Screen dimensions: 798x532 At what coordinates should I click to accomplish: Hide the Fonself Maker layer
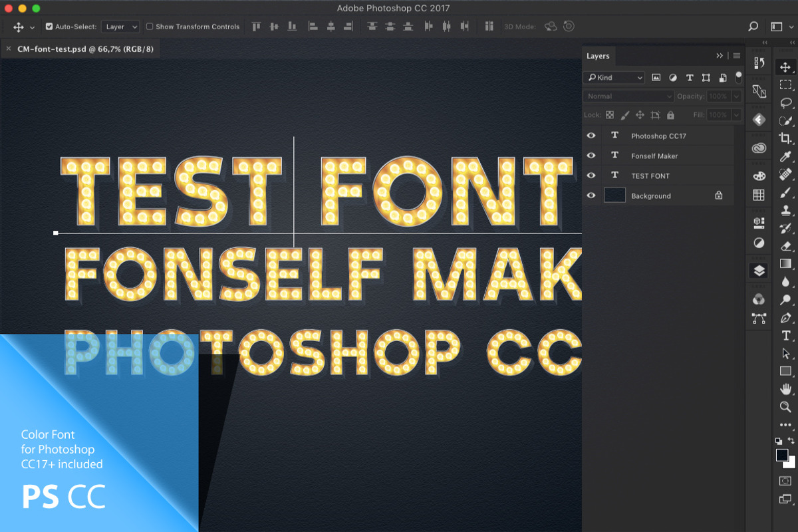[x=591, y=156]
